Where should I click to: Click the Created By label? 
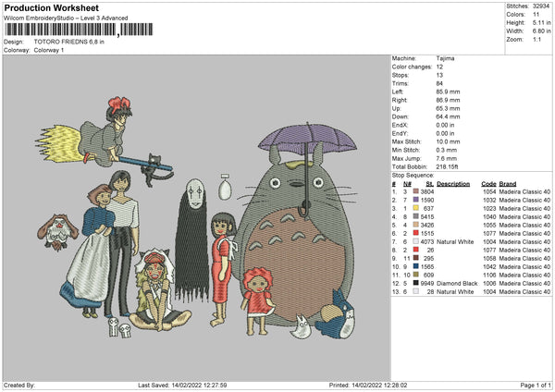(19, 385)
